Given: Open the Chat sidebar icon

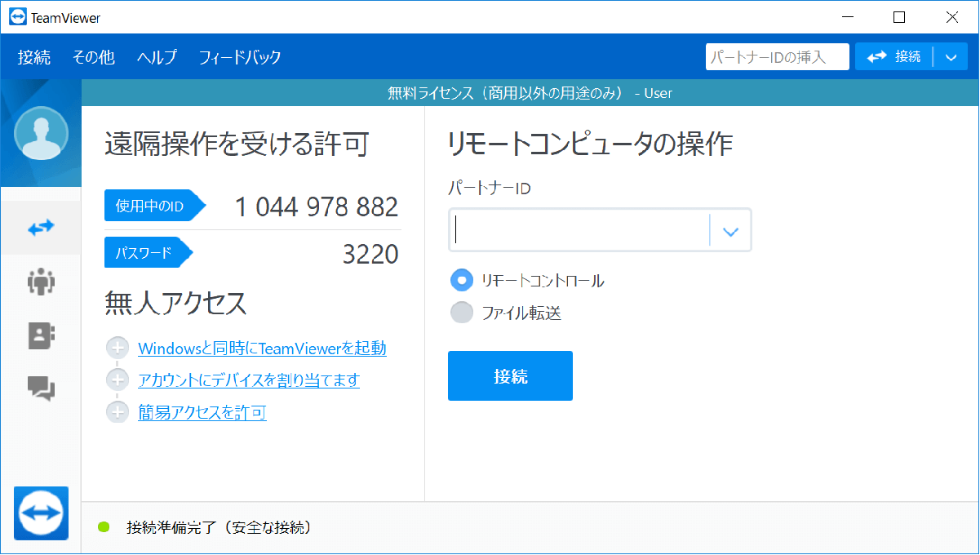Looking at the screenshot, I should point(41,388).
